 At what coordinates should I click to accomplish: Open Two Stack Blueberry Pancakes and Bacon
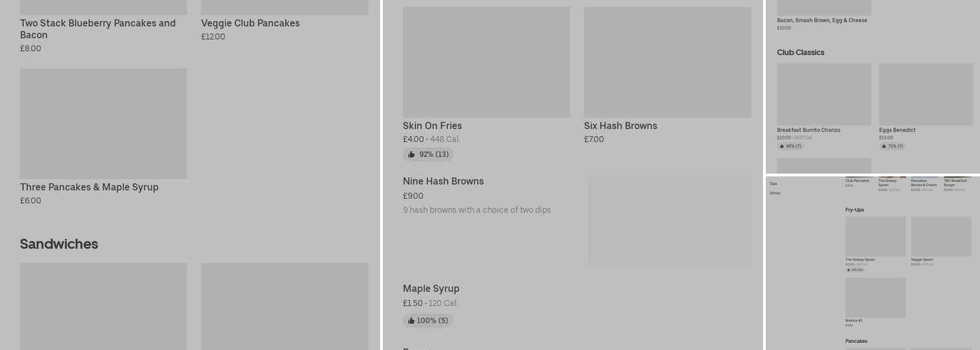click(97, 29)
